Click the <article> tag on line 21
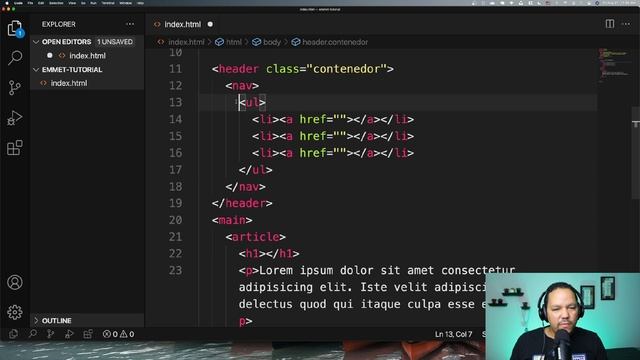Screen dimensions: 640x360 (x=256, y=237)
